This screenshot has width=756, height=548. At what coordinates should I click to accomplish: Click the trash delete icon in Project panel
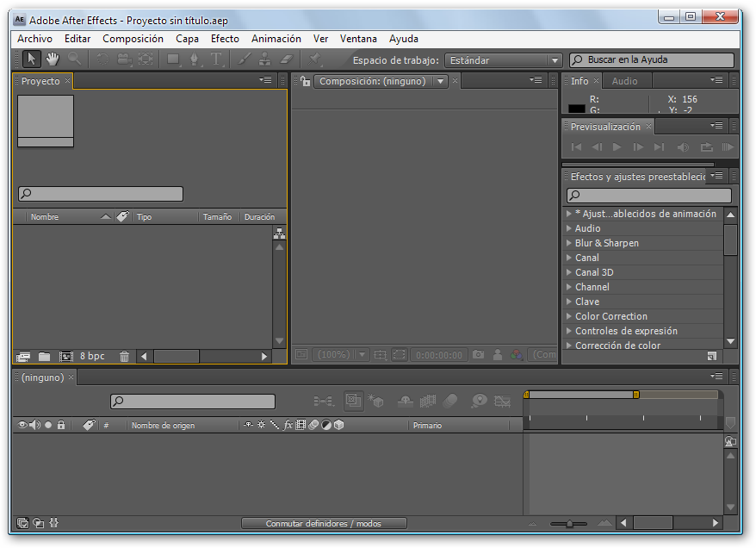tap(124, 356)
